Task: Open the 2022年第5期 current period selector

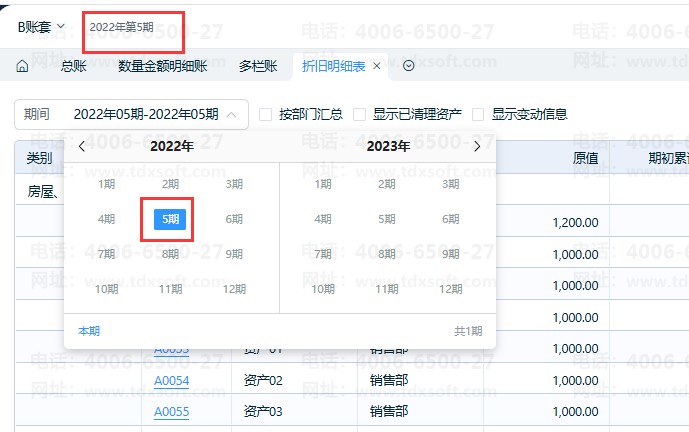Action: click(x=122, y=27)
